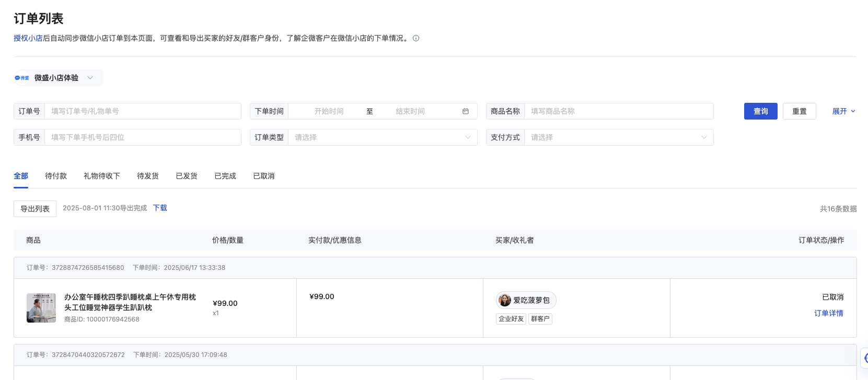Expand the 支付方式 dropdown
This screenshot has height=380, width=868.
619,137
